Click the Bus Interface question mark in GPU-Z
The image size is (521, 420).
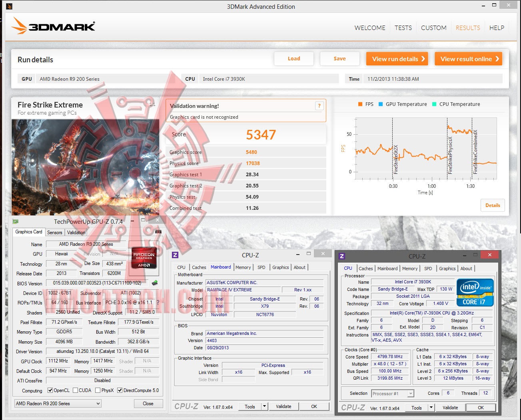158,303
